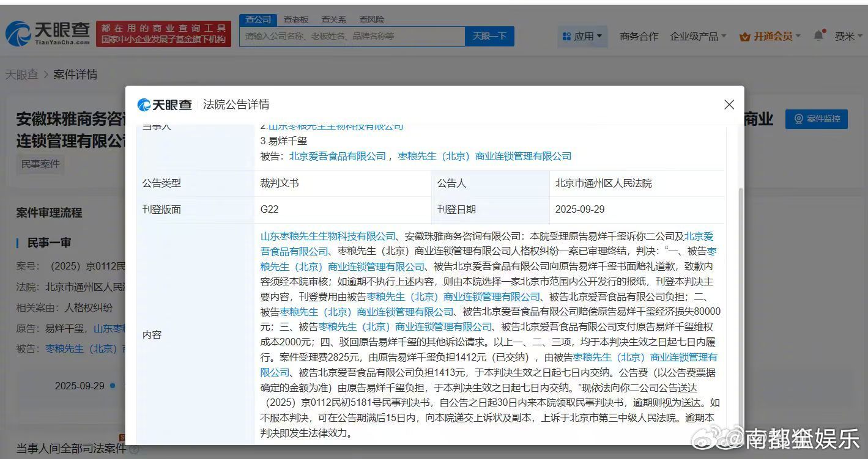Click 易烊千玺 in the background 原告 row
Screen dimensions: 868x459
click(65, 328)
